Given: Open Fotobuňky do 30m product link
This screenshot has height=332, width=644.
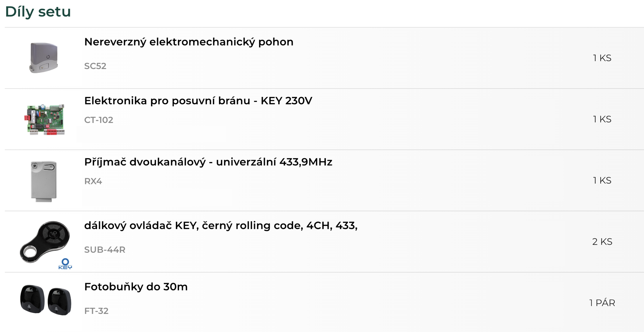Looking at the screenshot, I should tap(136, 287).
